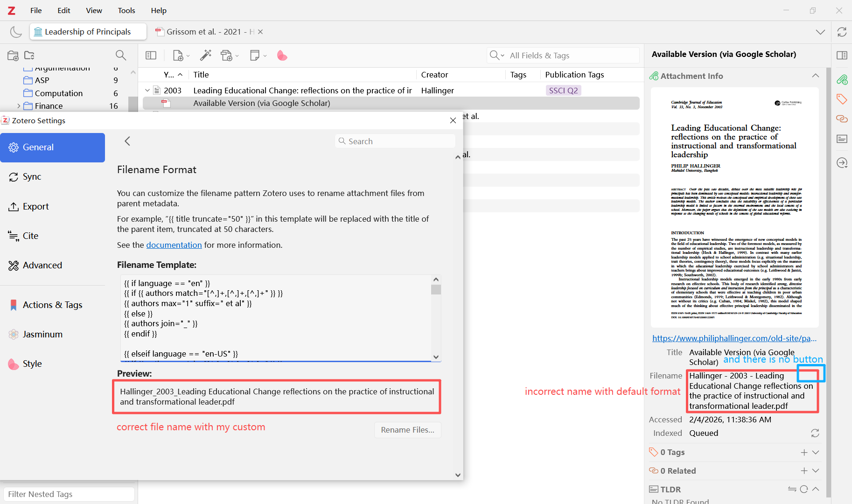
Task: Add a tag with the plus icon
Action: coord(804,452)
